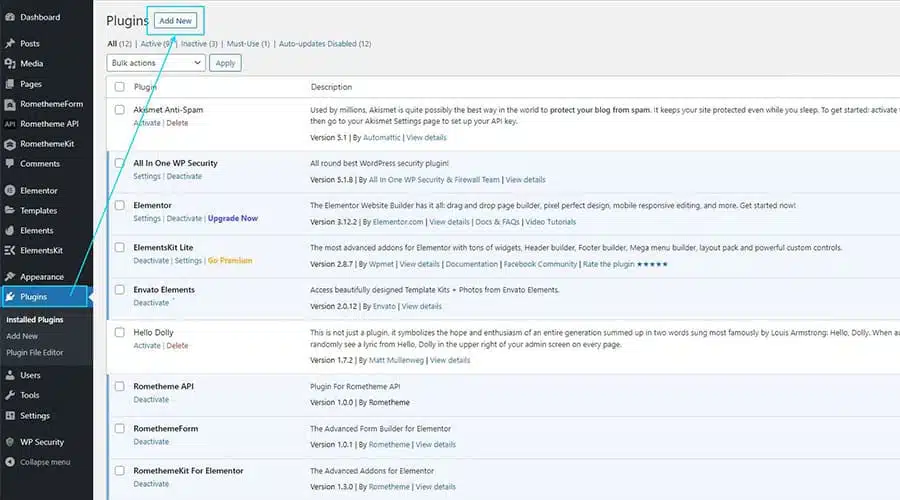Open Plugin File Editor submenu item
The width and height of the screenshot is (900, 500).
tap(34, 352)
